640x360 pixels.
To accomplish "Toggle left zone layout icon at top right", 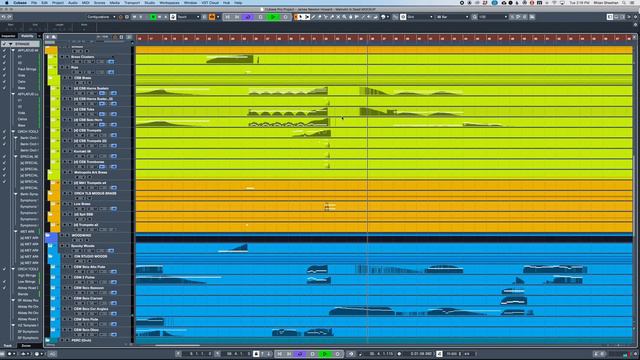I will (609, 17).
